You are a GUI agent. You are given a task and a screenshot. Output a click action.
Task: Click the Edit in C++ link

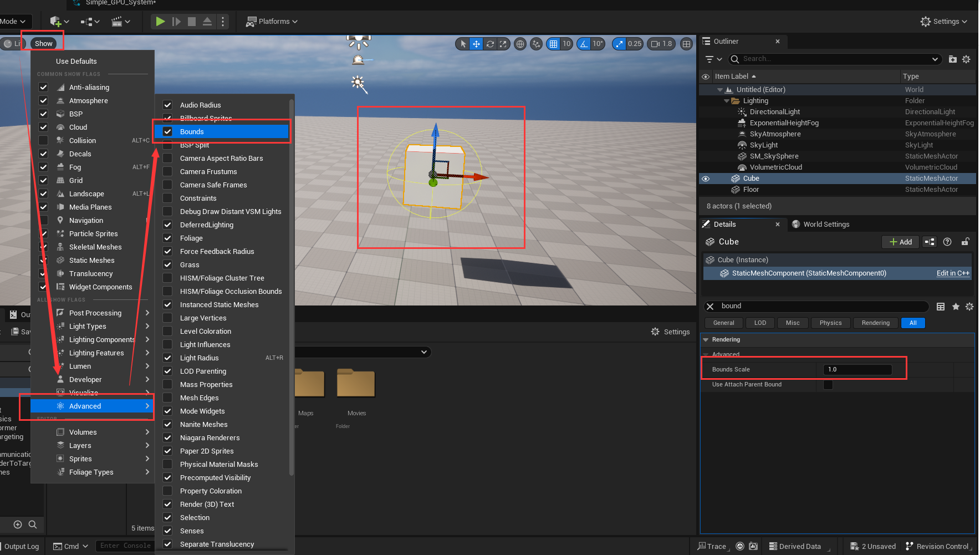952,273
